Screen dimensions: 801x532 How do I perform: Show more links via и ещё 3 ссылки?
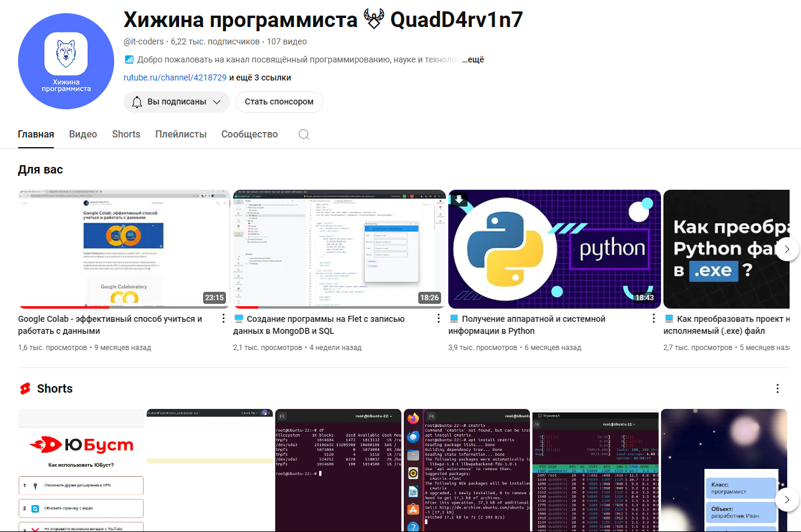tap(260, 77)
